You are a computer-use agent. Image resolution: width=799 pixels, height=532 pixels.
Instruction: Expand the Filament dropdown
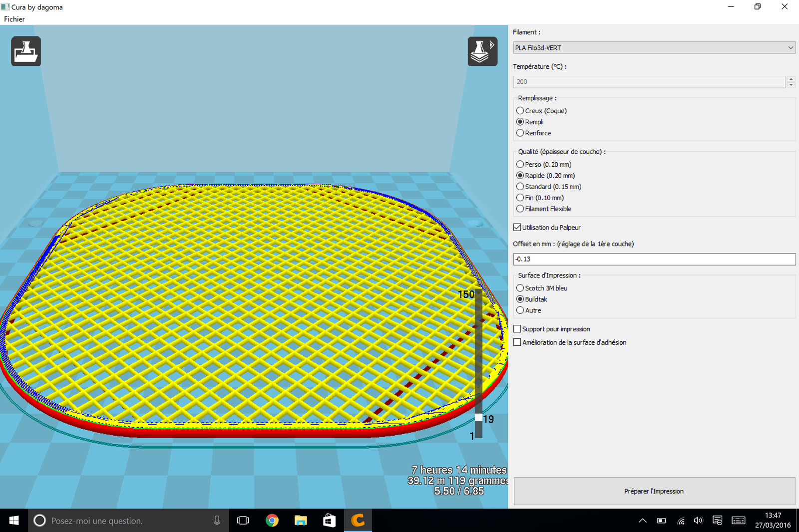654,48
